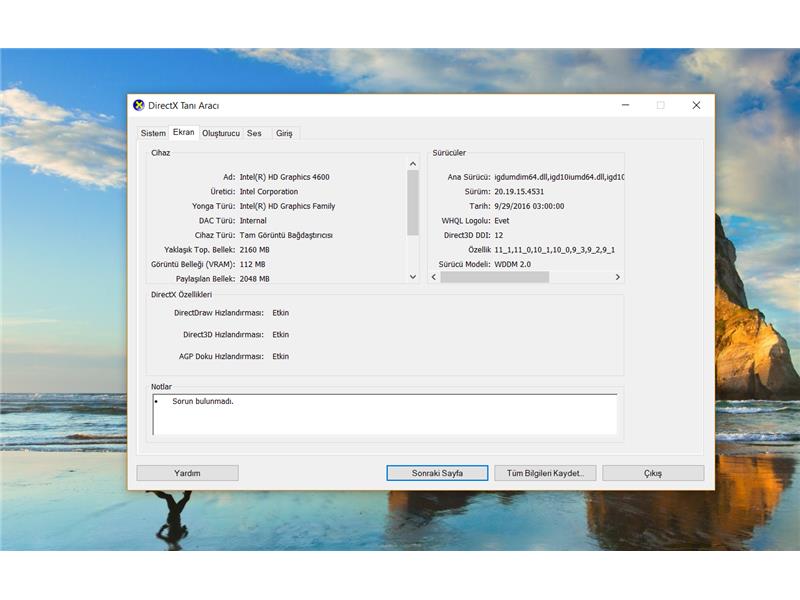Image resolution: width=800 pixels, height=600 pixels.
Task: Click the Sorun bulunmadı note
Action: tap(203, 401)
